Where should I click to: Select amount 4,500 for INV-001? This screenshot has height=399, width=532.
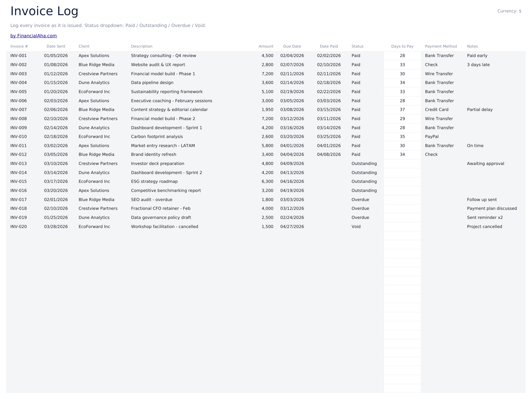coord(268,56)
